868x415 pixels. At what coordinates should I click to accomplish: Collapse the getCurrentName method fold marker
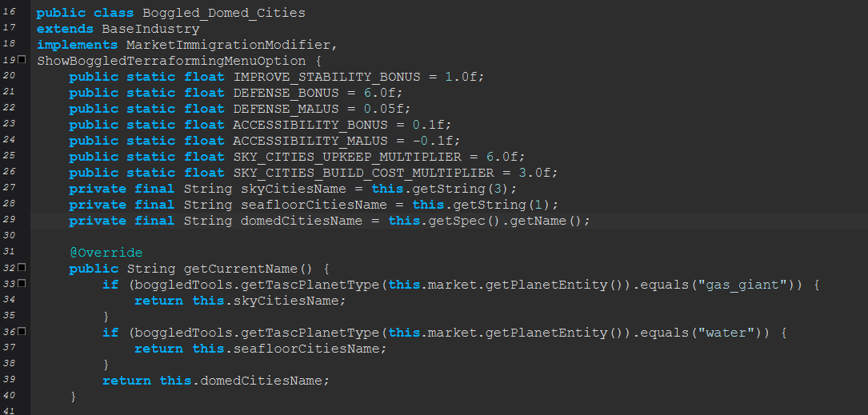[x=22, y=267]
